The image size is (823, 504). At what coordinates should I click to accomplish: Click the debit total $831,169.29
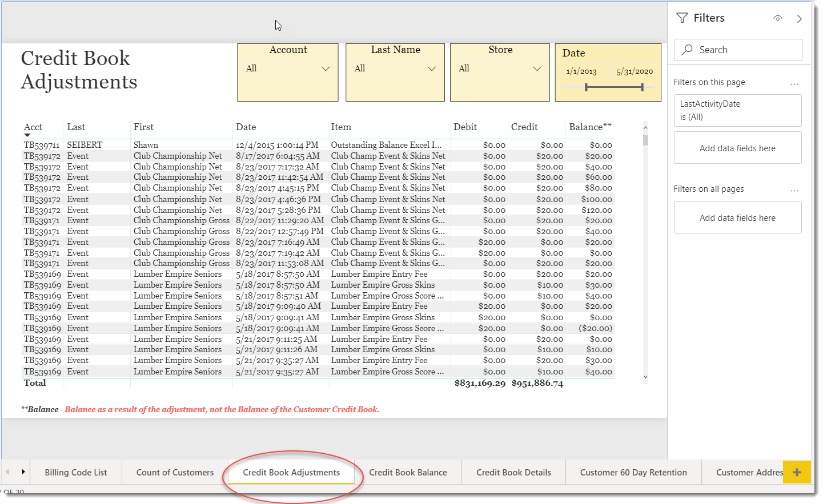[480, 383]
